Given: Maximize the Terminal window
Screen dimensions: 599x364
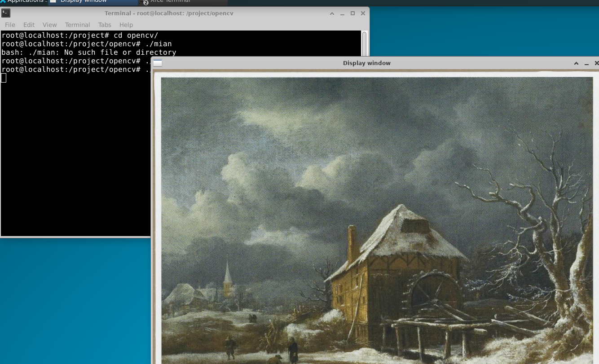Looking at the screenshot, I should (353, 13).
